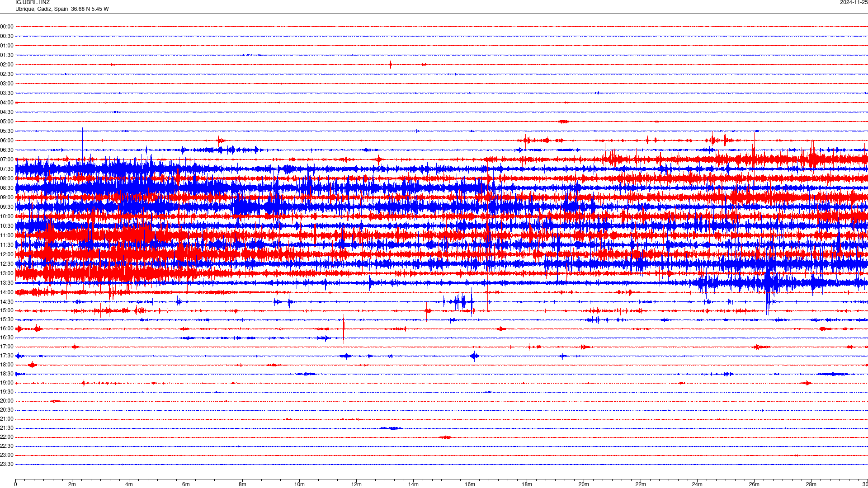Select the 09:00 row time label
This screenshot has height=488, width=868.
click(x=7, y=197)
